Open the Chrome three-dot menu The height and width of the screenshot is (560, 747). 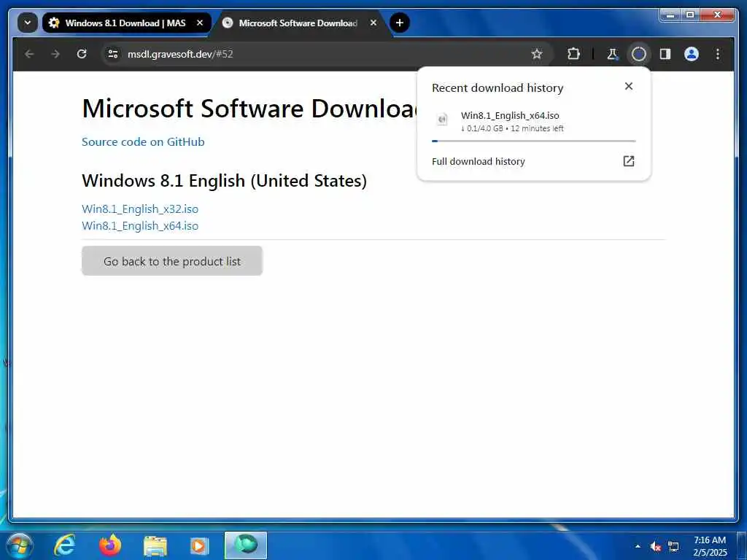click(x=718, y=54)
